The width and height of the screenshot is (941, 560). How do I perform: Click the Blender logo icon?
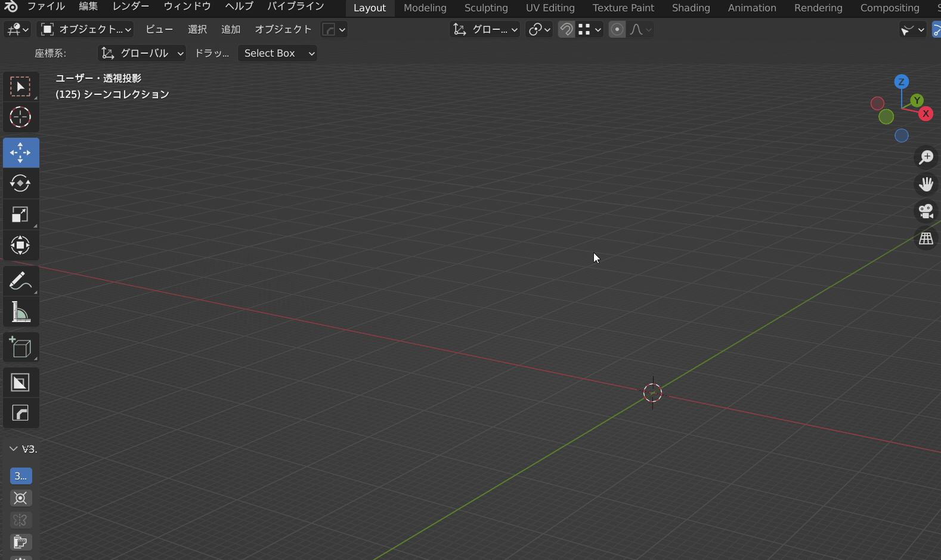coord(11,7)
